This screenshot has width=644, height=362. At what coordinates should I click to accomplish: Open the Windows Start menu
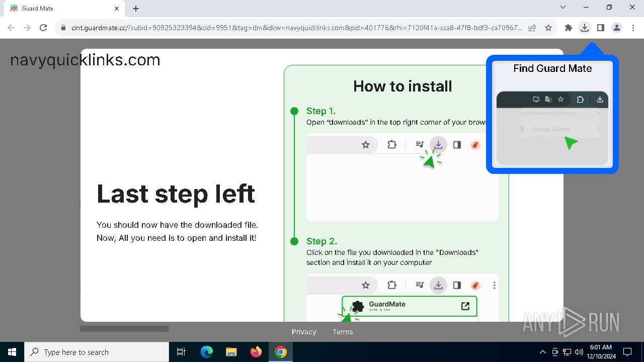pyautogui.click(x=12, y=352)
